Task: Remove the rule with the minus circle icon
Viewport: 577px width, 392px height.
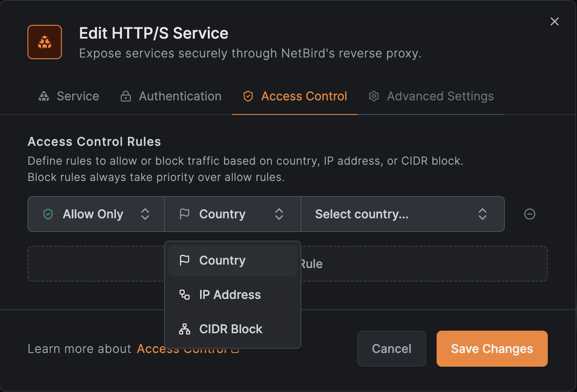Action: [x=530, y=214]
